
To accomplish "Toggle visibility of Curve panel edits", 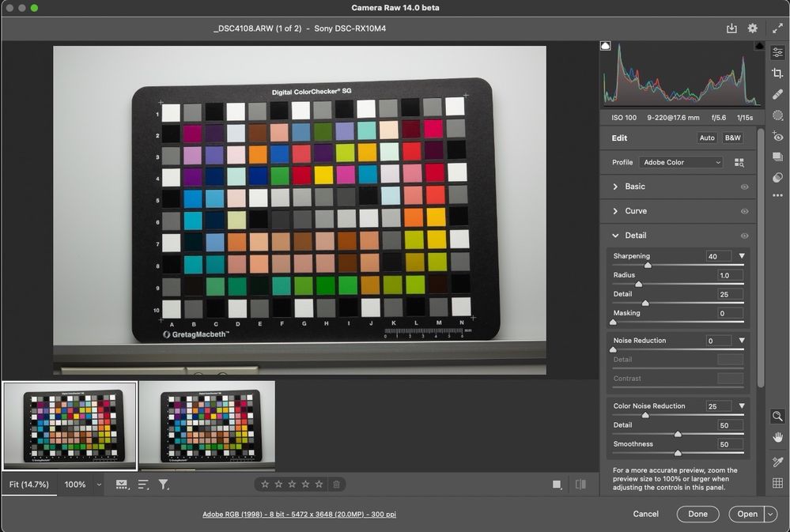I will pos(744,212).
